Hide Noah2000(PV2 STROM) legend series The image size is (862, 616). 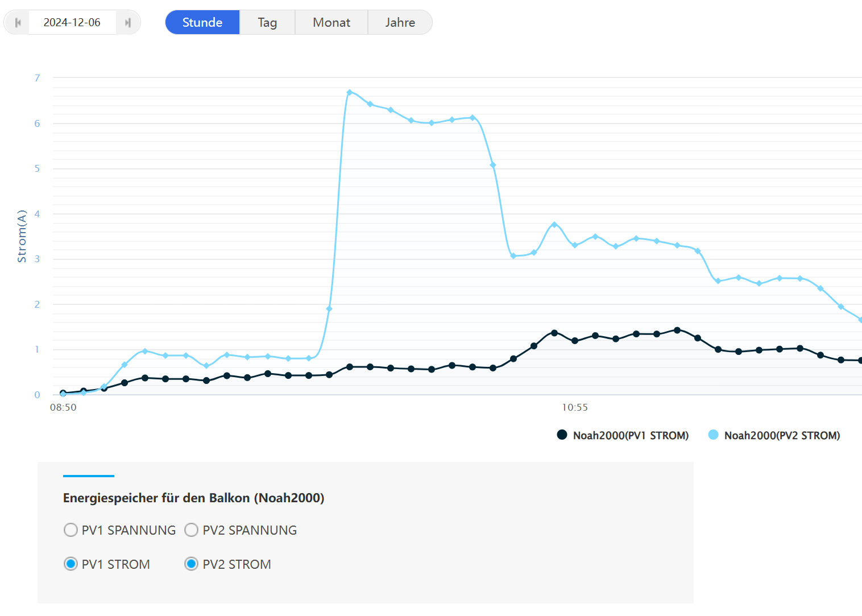click(x=782, y=436)
